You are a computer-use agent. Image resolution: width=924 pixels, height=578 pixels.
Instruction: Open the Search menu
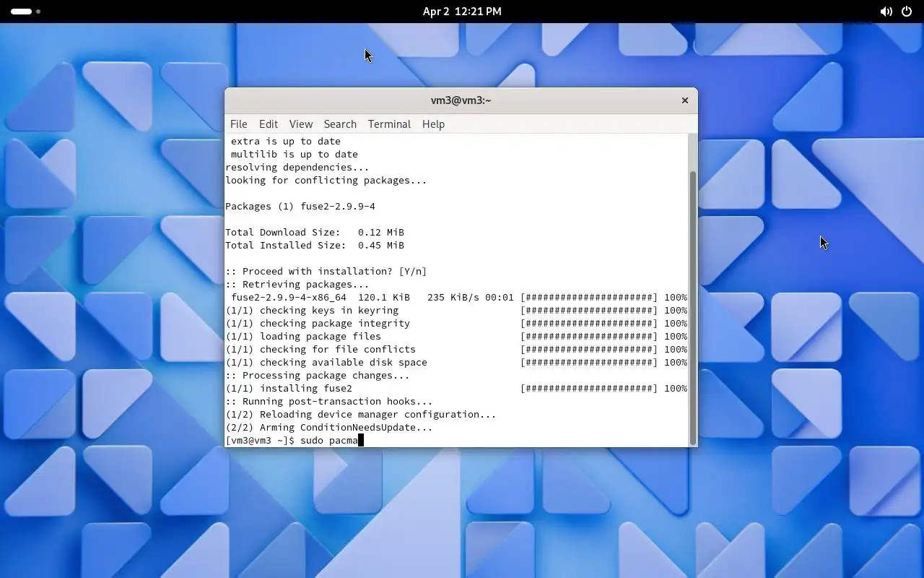click(x=340, y=124)
